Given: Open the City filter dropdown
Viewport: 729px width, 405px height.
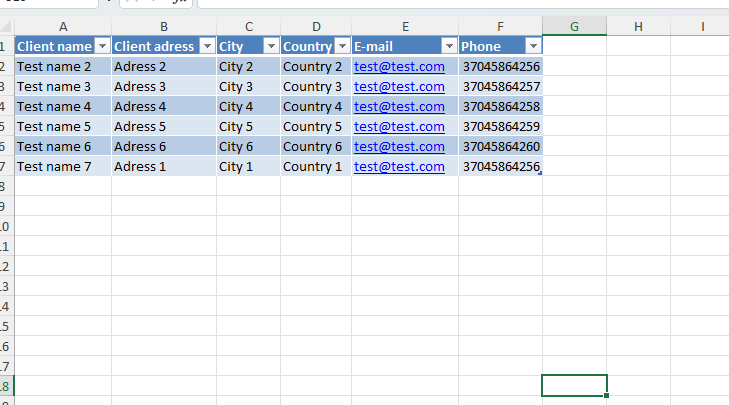Looking at the screenshot, I should [x=271, y=46].
